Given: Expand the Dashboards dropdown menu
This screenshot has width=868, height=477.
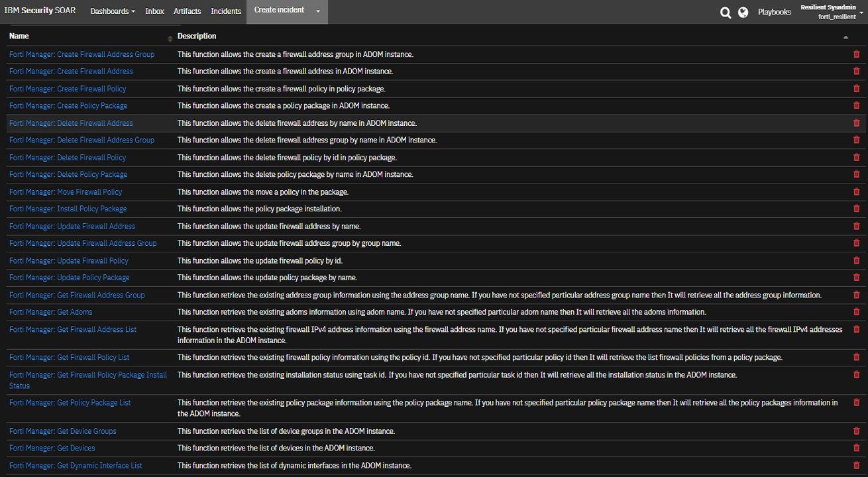Looking at the screenshot, I should (x=113, y=11).
